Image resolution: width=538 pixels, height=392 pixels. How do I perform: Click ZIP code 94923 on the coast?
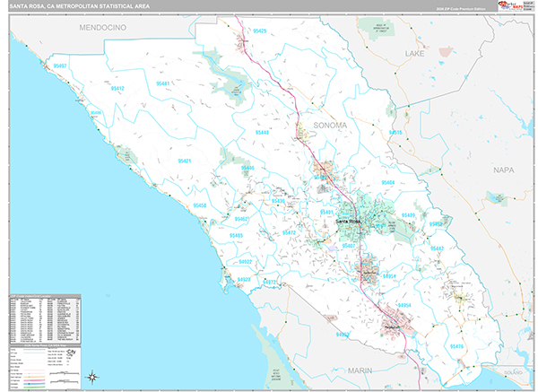pyautogui.click(x=243, y=280)
